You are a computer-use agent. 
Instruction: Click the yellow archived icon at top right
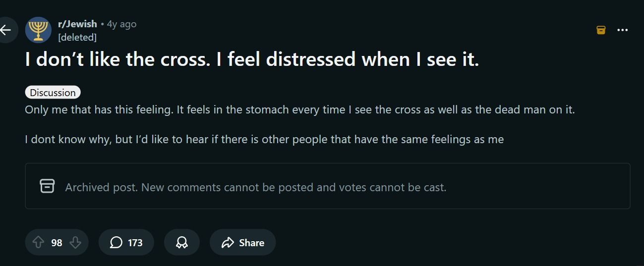(601, 30)
